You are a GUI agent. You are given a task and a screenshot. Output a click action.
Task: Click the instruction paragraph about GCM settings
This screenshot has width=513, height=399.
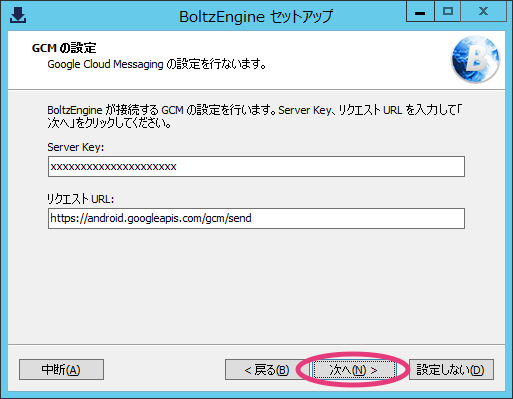point(254,116)
